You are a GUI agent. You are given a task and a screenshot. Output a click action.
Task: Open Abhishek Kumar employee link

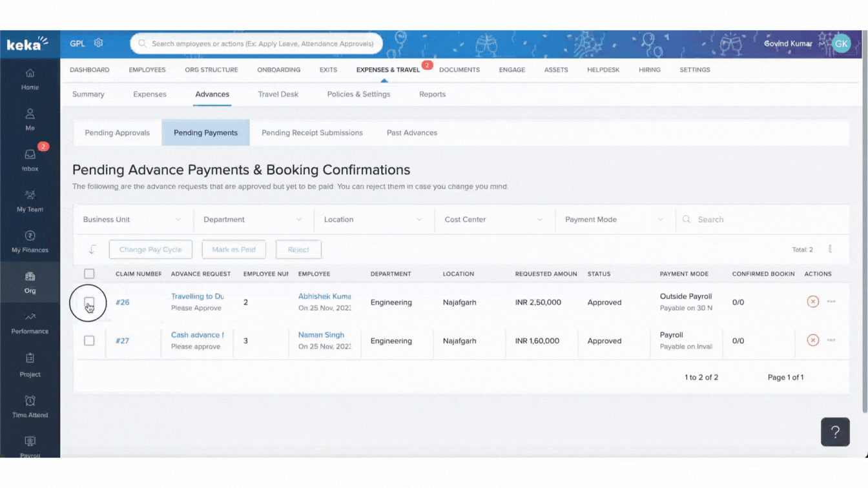(324, 296)
